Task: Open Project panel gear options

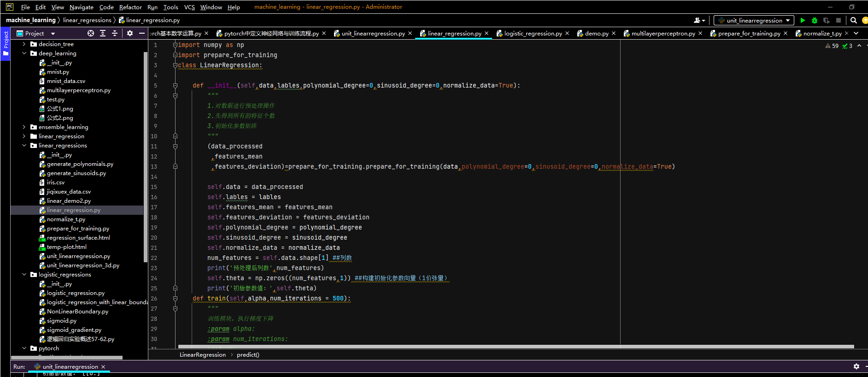Action: pyautogui.click(x=130, y=33)
